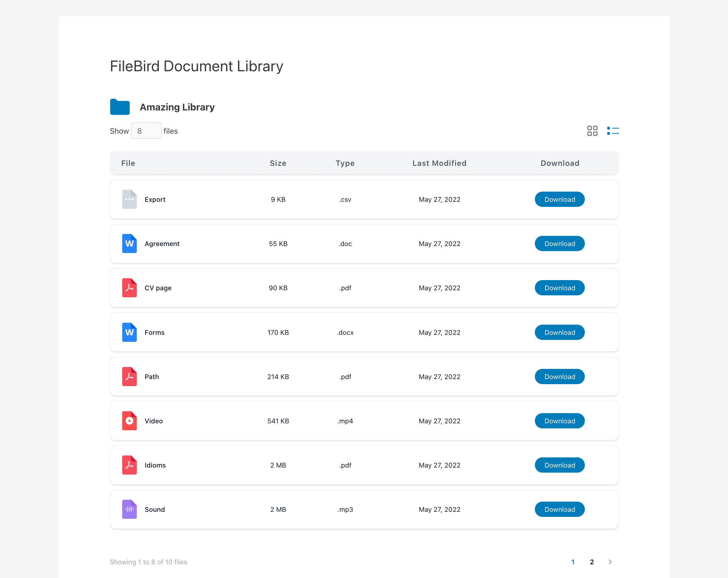Viewport: 728px width, 578px height.
Task: Select page 1 in pagination
Action: 573,562
